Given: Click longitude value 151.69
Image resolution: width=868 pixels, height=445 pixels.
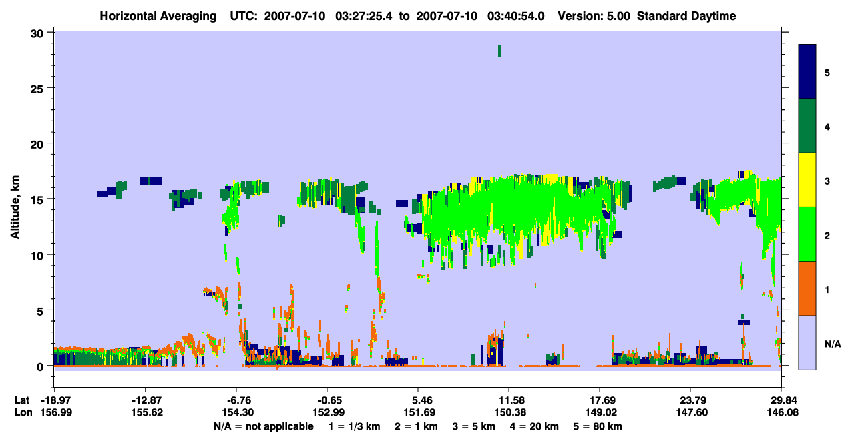Looking at the screenshot, I should point(418,413).
